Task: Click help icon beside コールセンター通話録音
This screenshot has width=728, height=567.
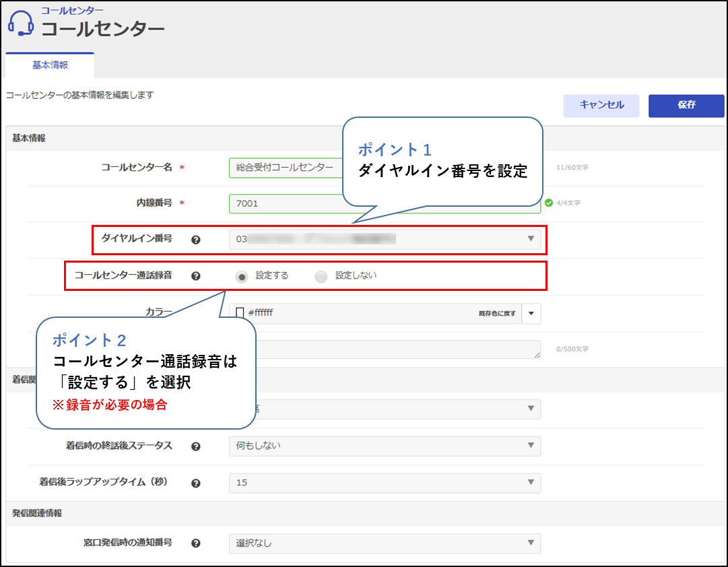Action: [196, 276]
